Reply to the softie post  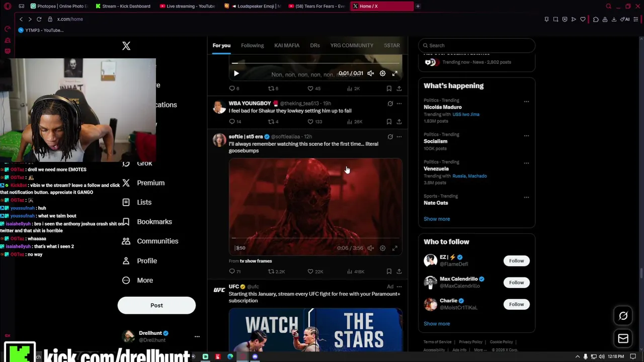232,271
